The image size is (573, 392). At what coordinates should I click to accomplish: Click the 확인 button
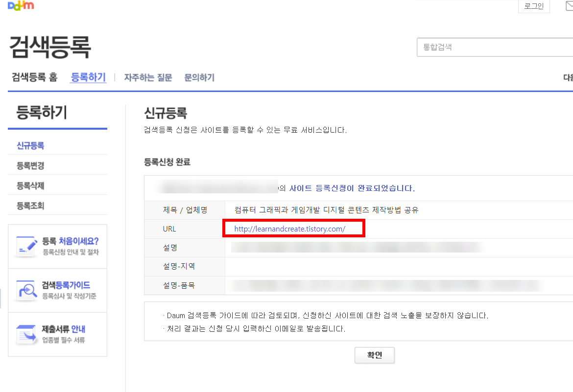pyautogui.click(x=375, y=355)
